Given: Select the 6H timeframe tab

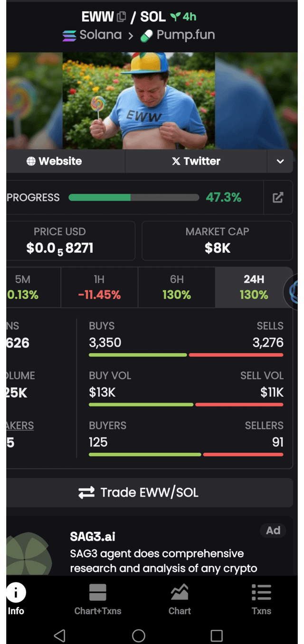Looking at the screenshot, I should pyautogui.click(x=177, y=287).
